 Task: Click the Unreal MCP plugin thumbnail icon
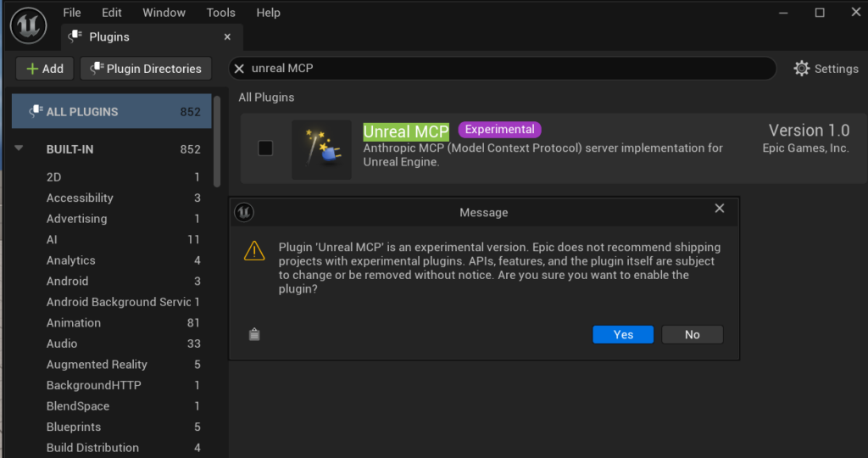pyautogui.click(x=321, y=149)
